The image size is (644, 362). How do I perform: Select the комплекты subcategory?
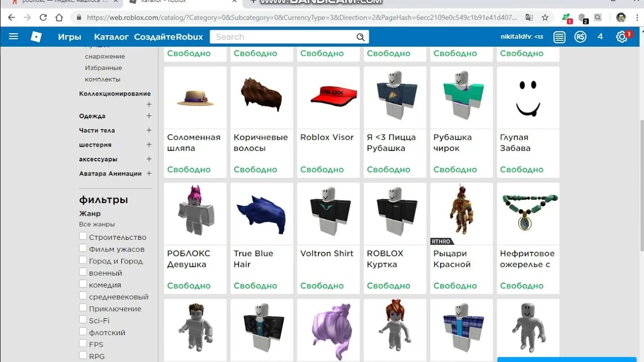point(103,79)
